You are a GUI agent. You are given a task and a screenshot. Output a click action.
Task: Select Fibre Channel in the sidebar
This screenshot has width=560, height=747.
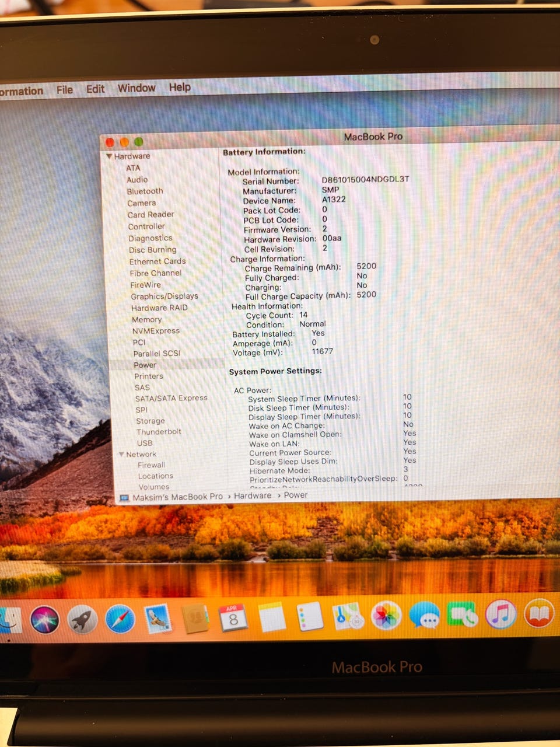tap(156, 273)
